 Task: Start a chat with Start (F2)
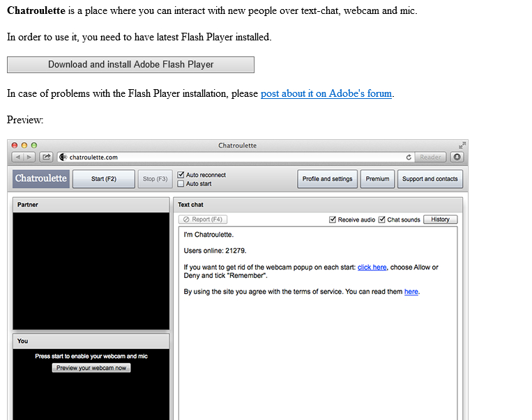click(104, 178)
